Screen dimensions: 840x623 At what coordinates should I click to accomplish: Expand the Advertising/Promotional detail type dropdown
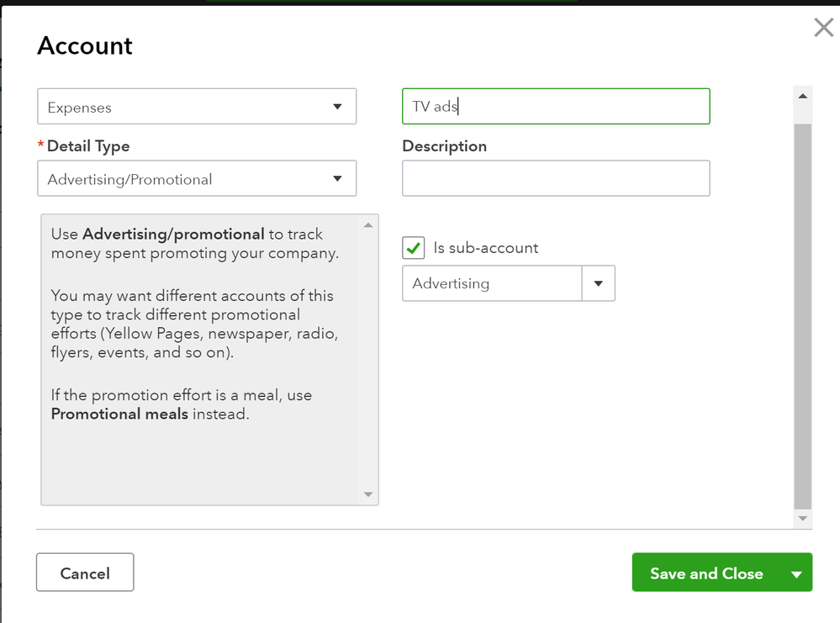(x=197, y=179)
